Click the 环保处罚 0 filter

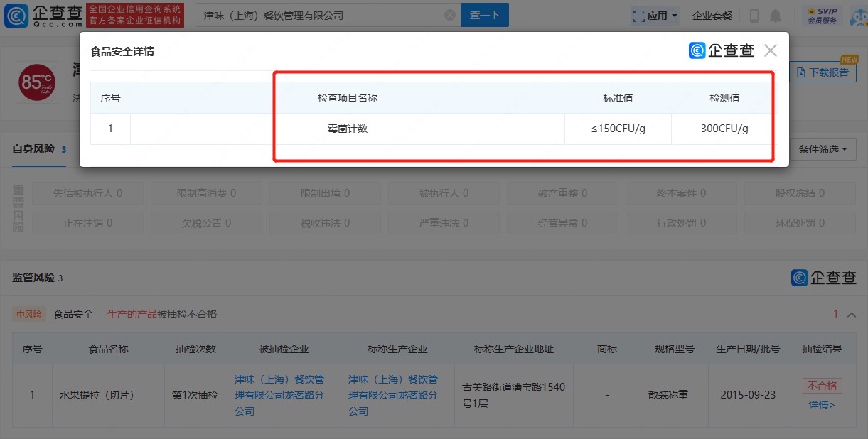(800, 223)
